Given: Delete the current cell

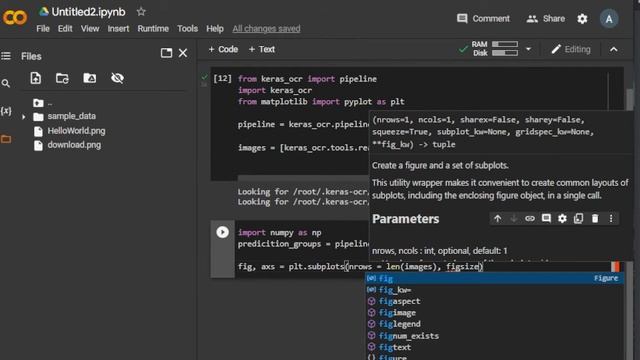Looking at the screenshot, I should tap(595, 218).
